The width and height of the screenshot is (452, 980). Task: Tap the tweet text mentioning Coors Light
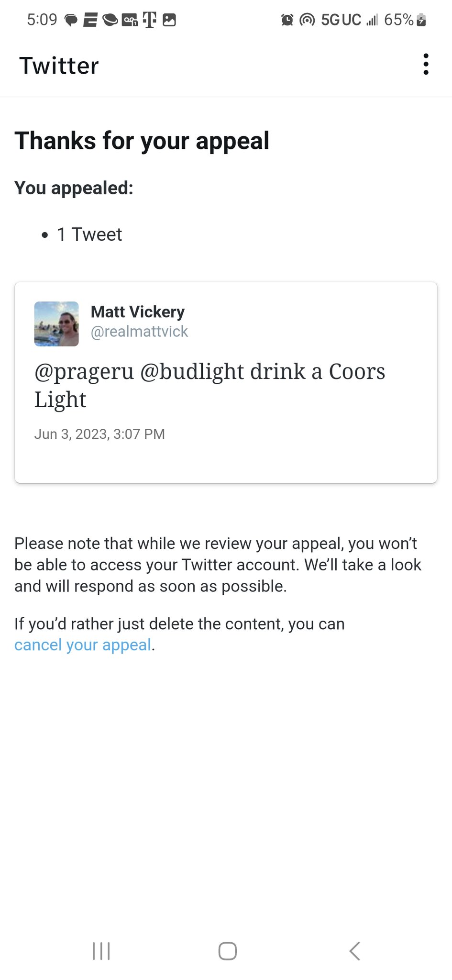tap(209, 385)
